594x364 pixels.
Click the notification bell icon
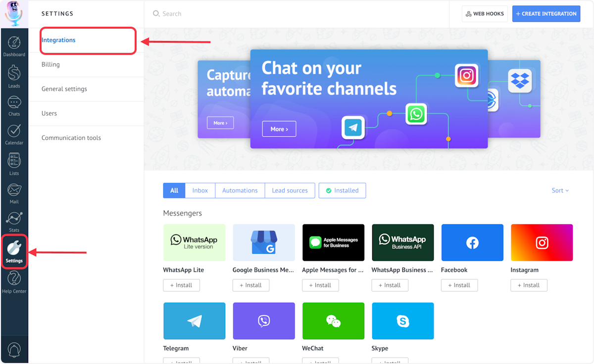click(x=14, y=350)
